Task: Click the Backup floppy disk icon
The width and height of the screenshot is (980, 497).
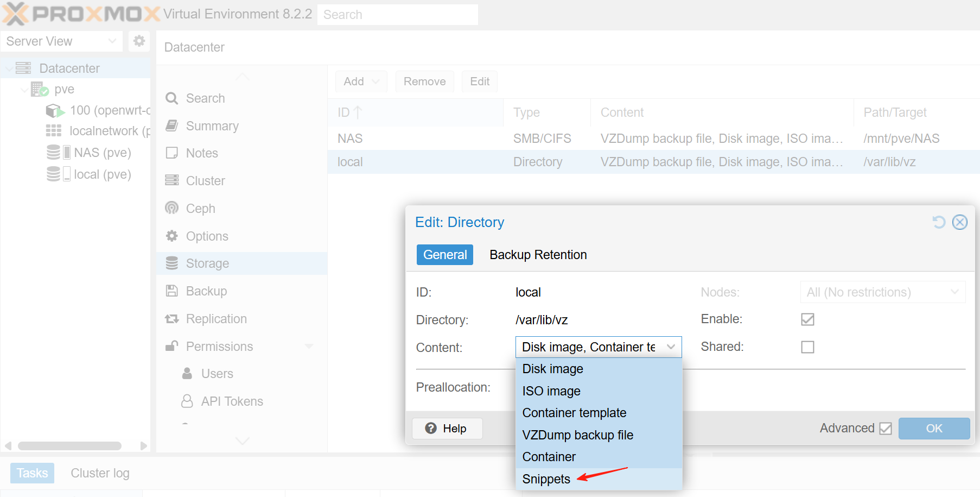Action: click(x=172, y=291)
